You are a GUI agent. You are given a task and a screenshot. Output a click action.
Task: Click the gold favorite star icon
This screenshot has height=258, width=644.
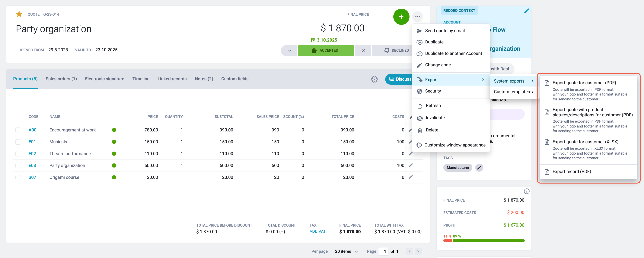coord(19,14)
